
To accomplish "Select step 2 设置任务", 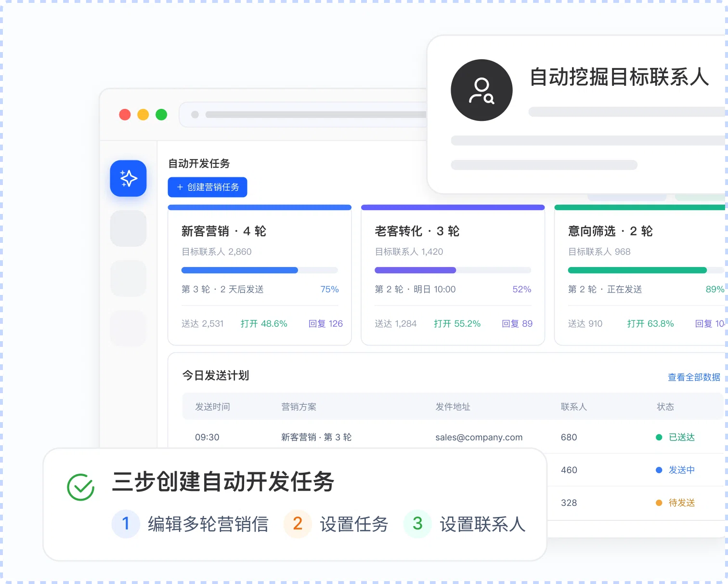I will pos(336,524).
